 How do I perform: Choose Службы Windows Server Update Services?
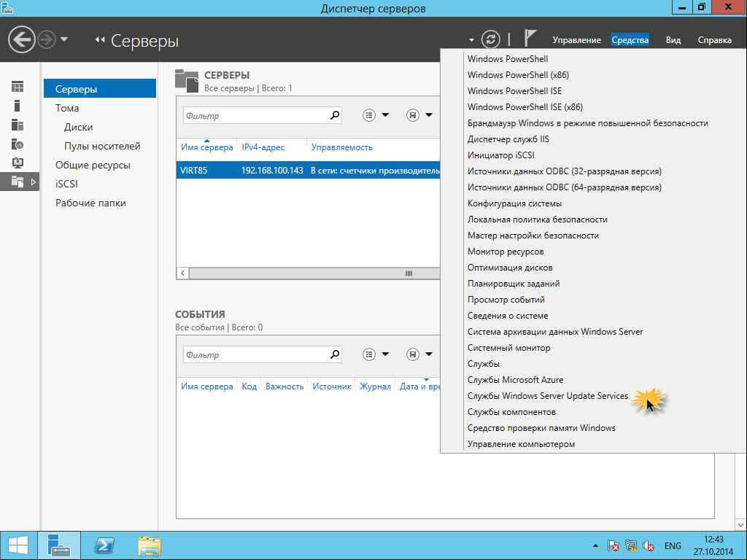pyautogui.click(x=548, y=396)
